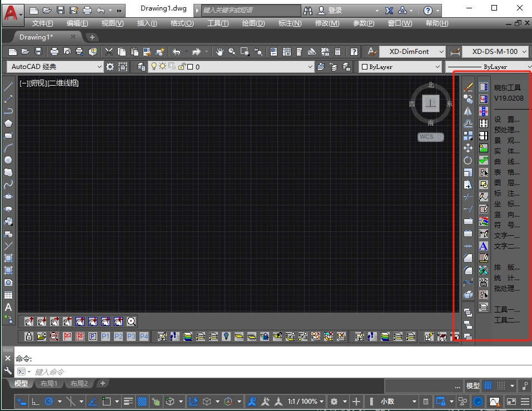Switch to the 布局1 layout tab
This screenshot has height=411, width=532.
pos(48,384)
